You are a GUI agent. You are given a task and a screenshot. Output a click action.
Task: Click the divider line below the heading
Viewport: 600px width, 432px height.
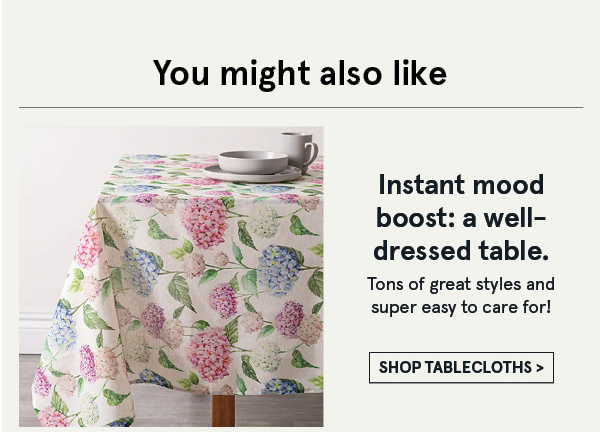click(x=301, y=108)
